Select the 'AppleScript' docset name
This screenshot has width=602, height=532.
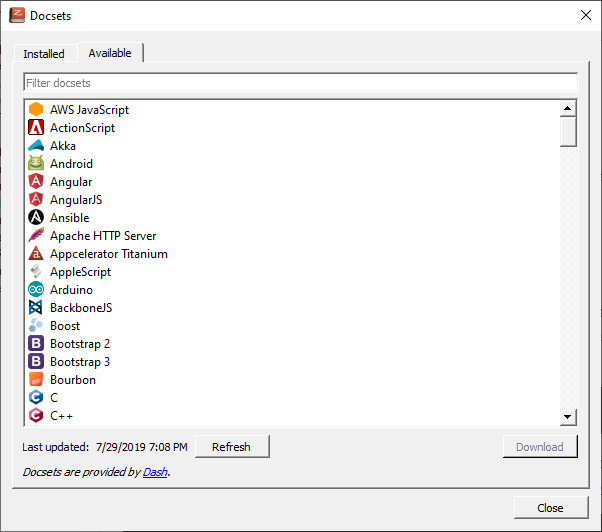point(80,272)
